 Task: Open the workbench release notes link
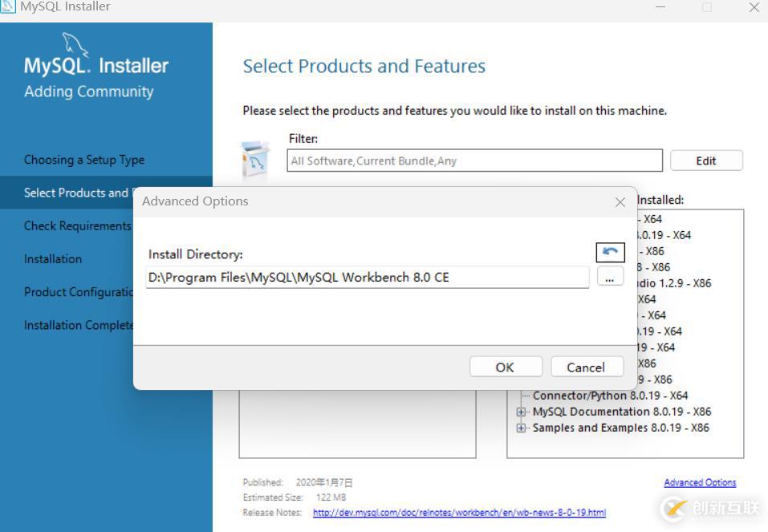pyautogui.click(x=459, y=513)
